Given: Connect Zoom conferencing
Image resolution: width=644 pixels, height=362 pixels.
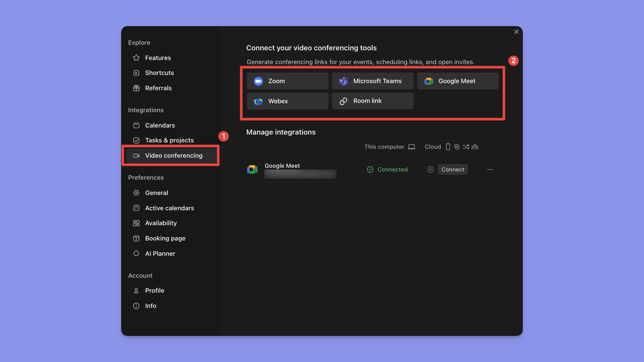Looking at the screenshot, I should 288,81.
